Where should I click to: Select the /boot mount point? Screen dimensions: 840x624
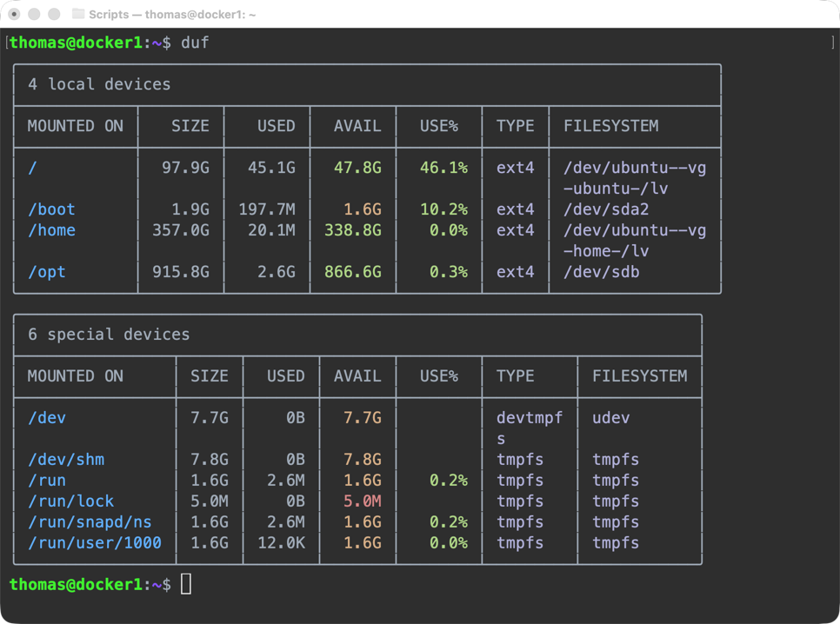(51, 209)
